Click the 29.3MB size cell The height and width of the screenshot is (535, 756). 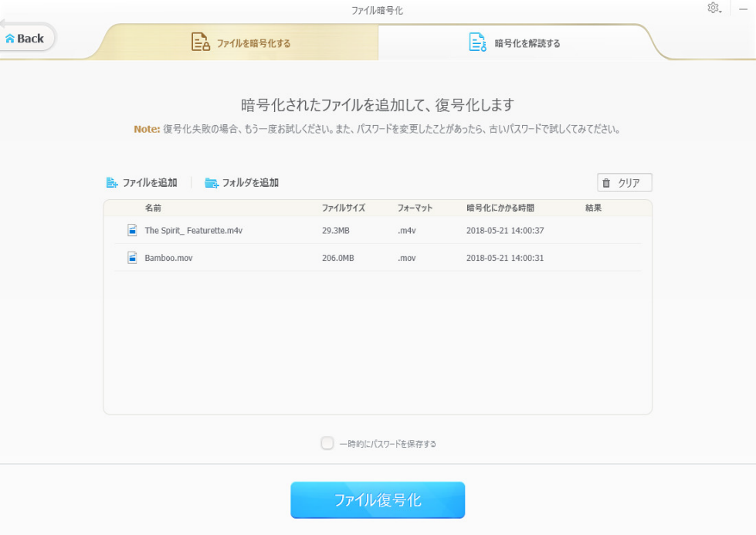point(336,230)
